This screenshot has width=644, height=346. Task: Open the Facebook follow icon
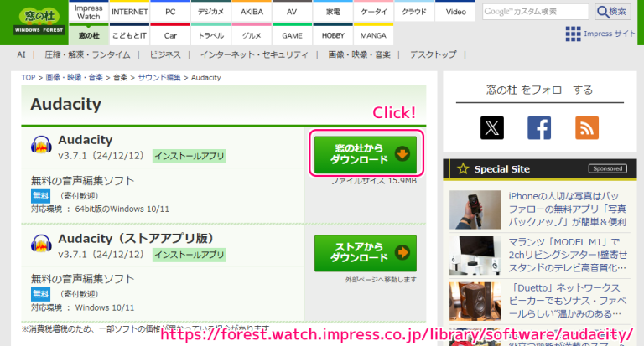[x=539, y=127]
